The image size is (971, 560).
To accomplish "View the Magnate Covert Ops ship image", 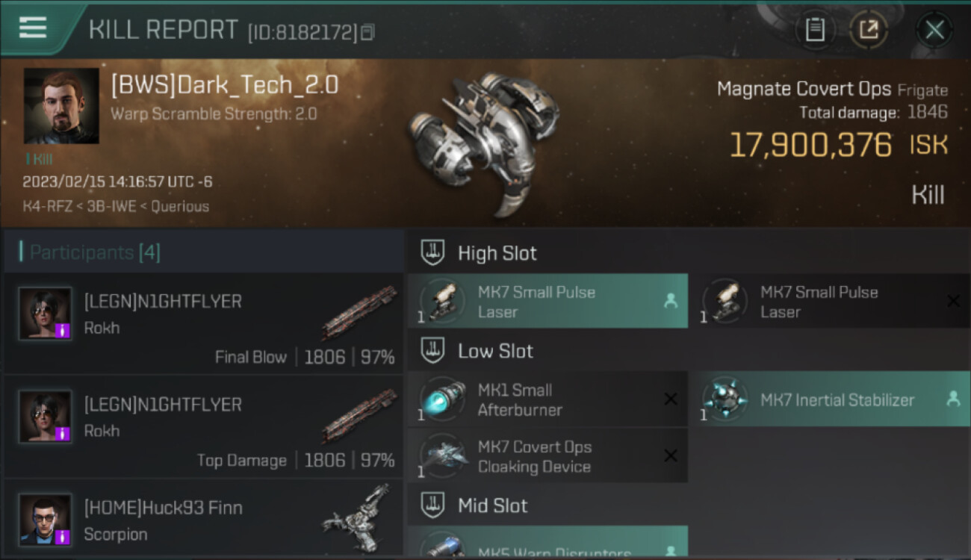I will (483, 142).
